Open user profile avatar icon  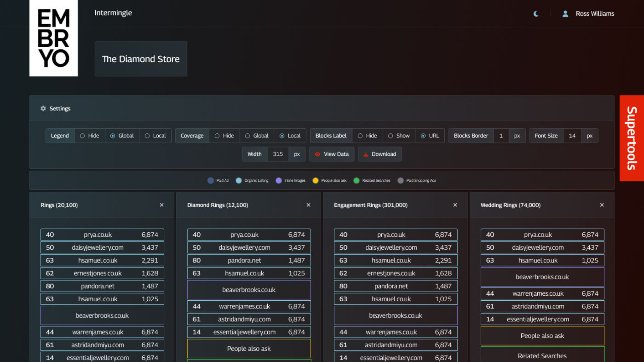tap(565, 14)
